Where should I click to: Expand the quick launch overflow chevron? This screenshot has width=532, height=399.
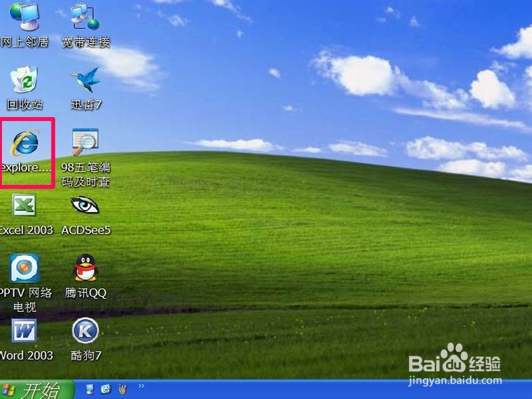pyautogui.click(x=142, y=386)
